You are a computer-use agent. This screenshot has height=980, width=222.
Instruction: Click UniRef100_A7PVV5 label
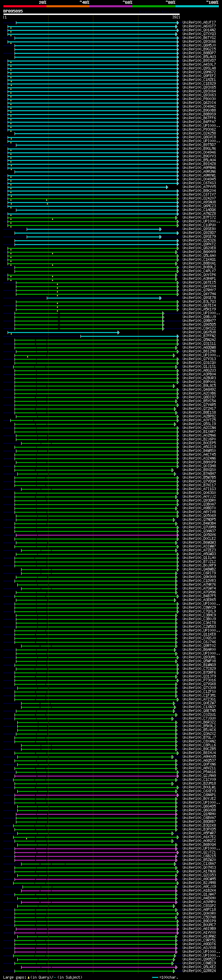pos(199,187)
